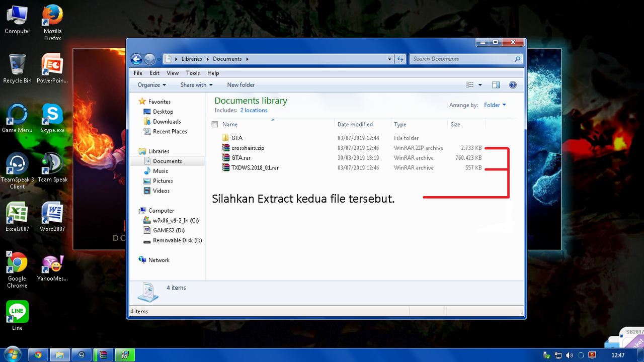Viewport: 644px width, 362px height.
Task: Open Removable Disk (E:) in the sidebar
Action: [178, 240]
